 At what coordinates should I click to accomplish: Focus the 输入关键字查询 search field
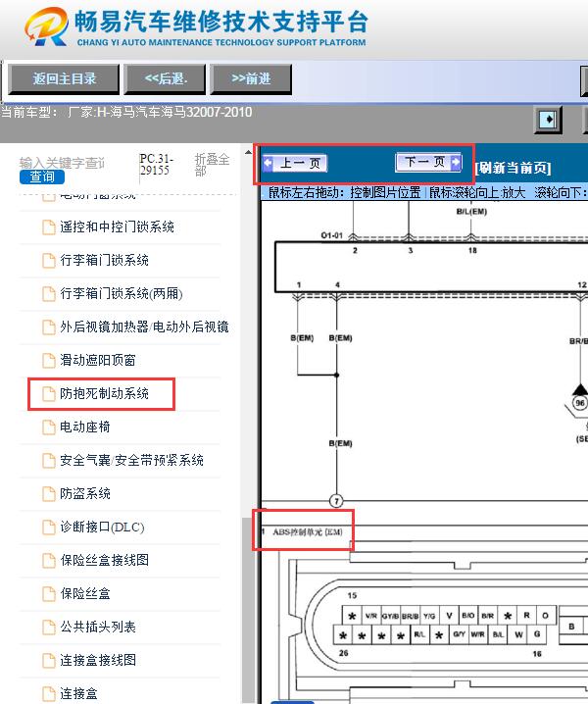[x=62, y=163]
